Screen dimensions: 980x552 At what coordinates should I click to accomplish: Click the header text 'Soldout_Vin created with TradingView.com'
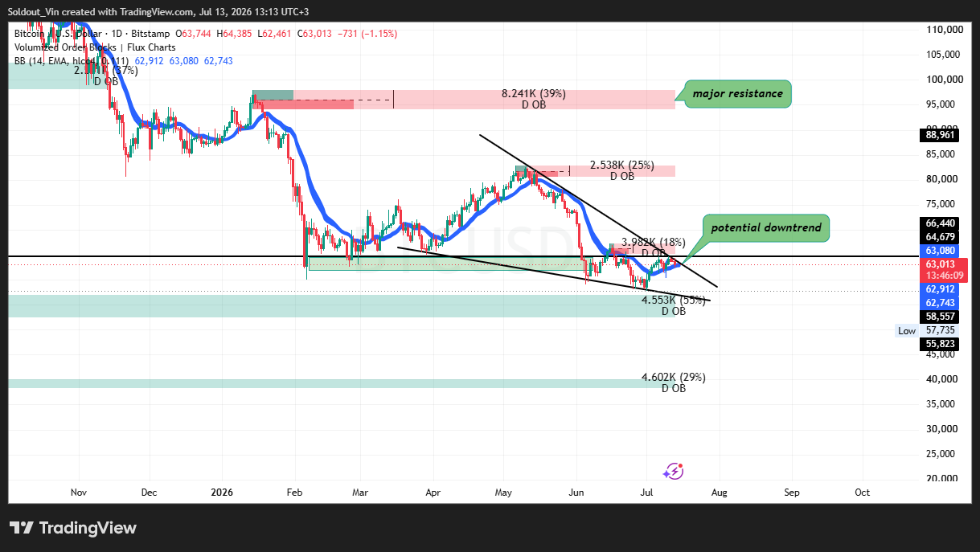(103, 12)
